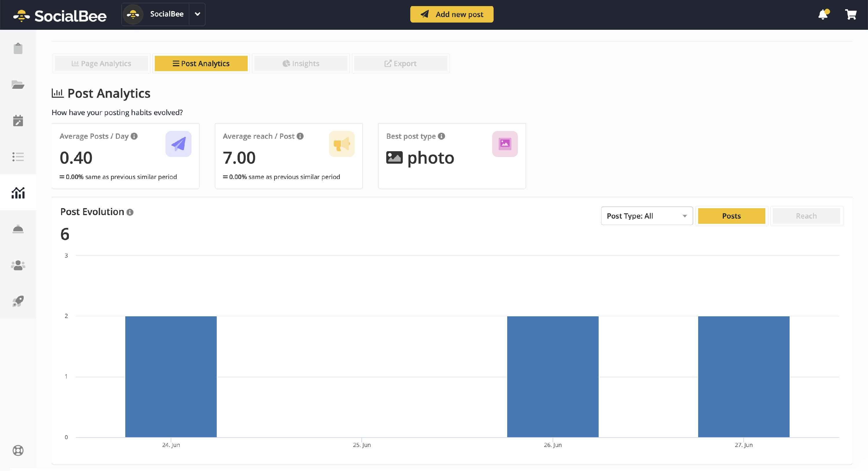Viewport: 868px width, 471px height.
Task: Click the 27. Jun bar in chart
Action: pos(744,376)
